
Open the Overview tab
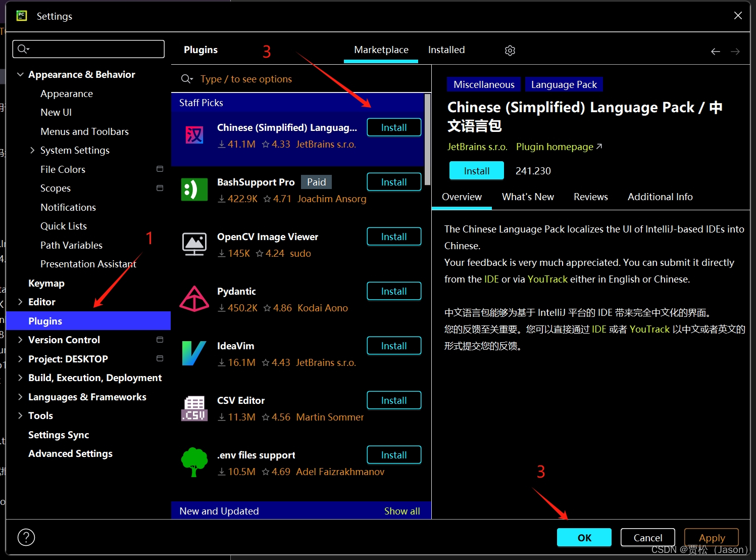click(462, 197)
